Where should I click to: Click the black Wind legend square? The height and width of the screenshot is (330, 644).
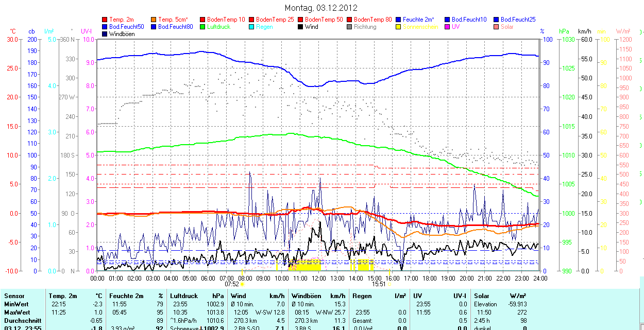(x=301, y=27)
